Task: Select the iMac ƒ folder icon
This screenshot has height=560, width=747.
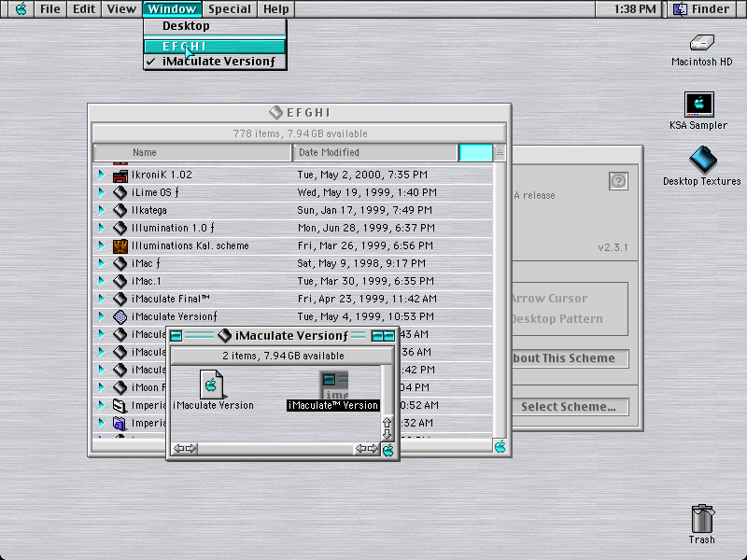Action: 120,263
